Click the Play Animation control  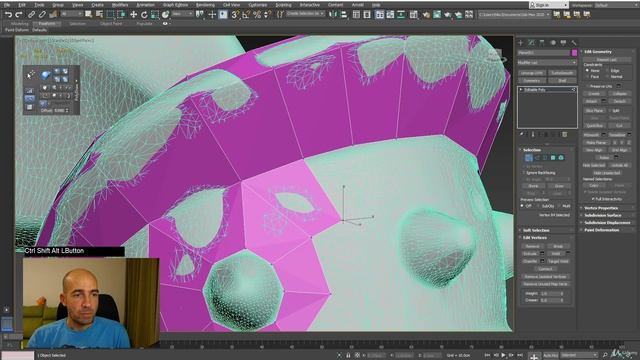point(503,356)
